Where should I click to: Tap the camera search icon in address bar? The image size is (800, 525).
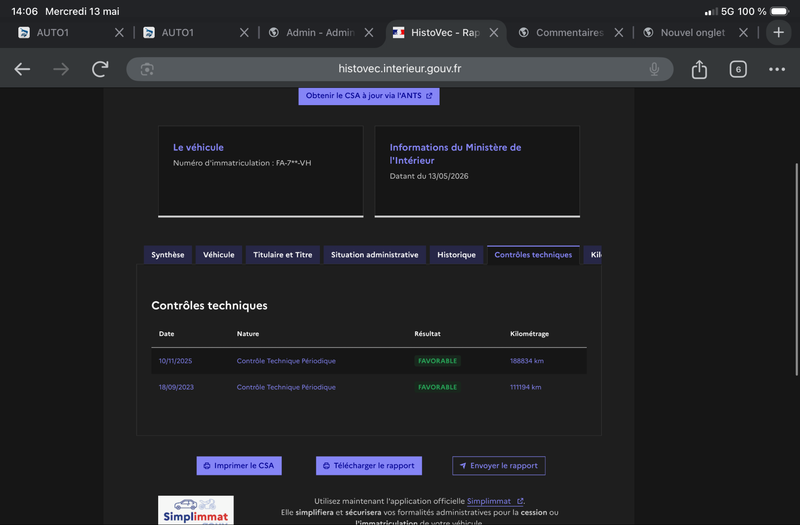tap(147, 69)
